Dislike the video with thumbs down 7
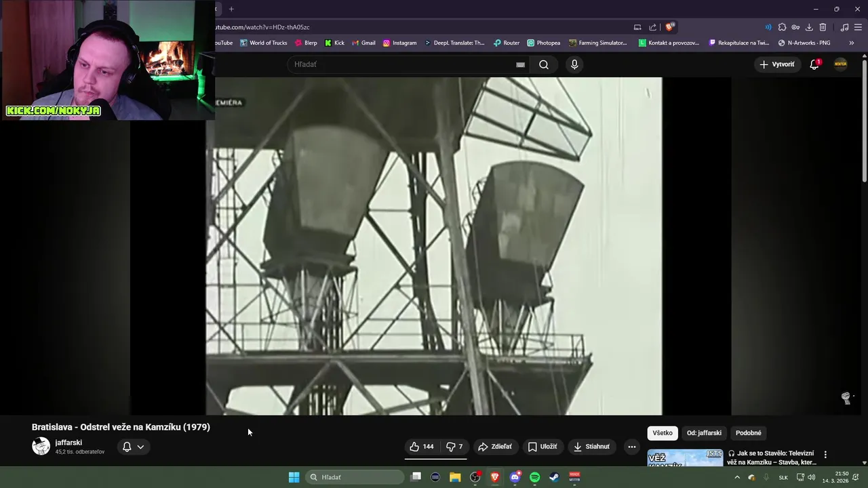The image size is (868, 488). pos(454,447)
